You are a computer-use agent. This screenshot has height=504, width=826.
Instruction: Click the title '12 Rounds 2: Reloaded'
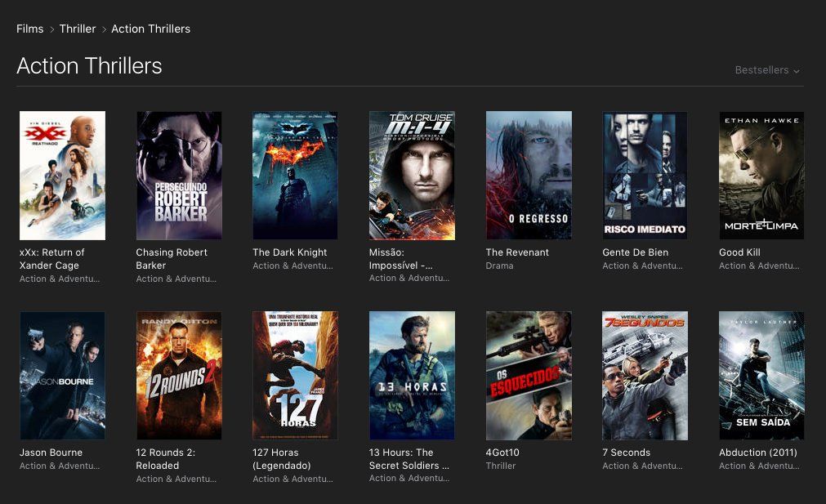(165, 459)
